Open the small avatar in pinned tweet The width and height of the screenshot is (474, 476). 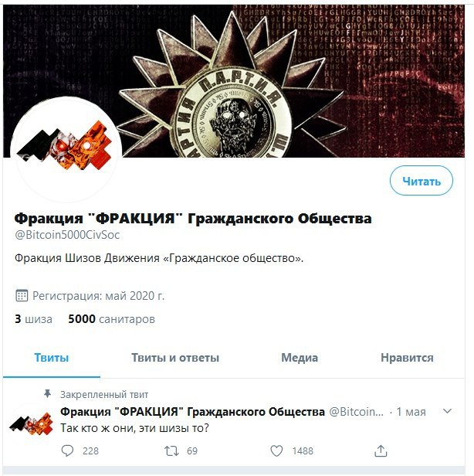tap(31, 423)
